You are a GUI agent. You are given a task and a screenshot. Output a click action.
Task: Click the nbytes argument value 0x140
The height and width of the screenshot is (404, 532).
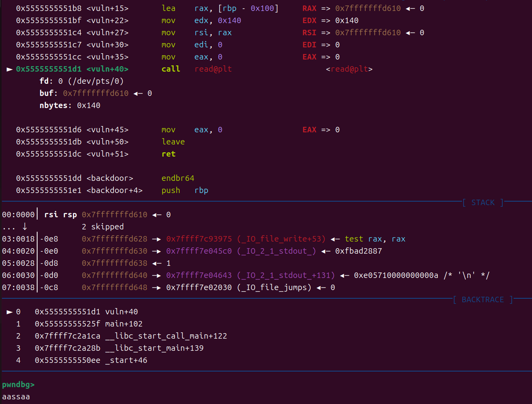88,105
